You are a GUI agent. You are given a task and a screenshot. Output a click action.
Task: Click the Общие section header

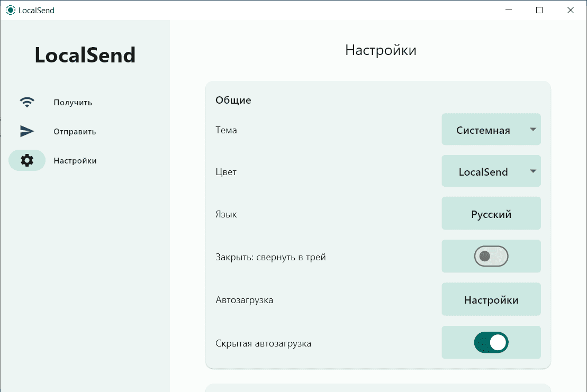tap(233, 100)
